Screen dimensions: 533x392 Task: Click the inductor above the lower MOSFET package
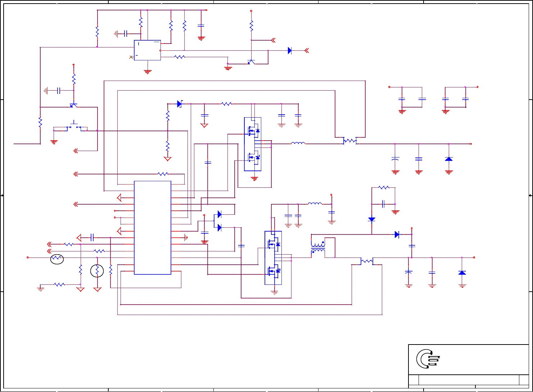coord(315,204)
